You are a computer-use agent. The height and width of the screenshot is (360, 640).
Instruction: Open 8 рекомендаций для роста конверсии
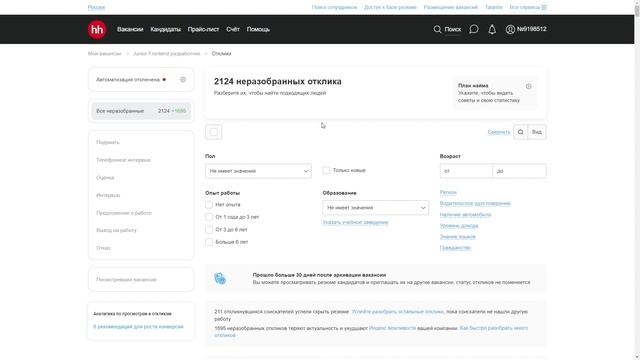coord(138,327)
